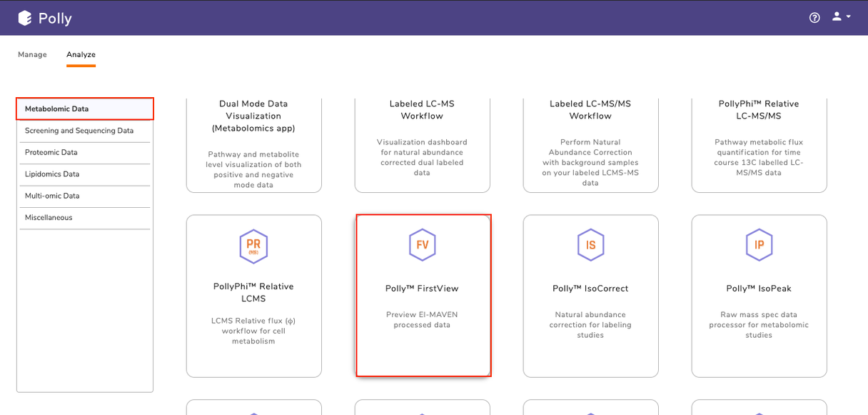
Task: Select the Miscellaneous category
Action: tap(85, 218)
